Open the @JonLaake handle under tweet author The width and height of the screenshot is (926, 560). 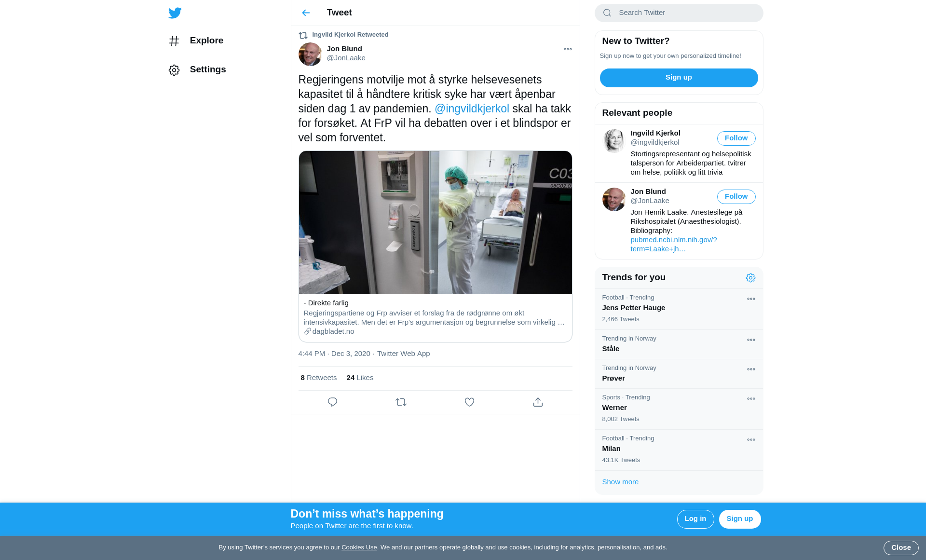tap(346, 58)
